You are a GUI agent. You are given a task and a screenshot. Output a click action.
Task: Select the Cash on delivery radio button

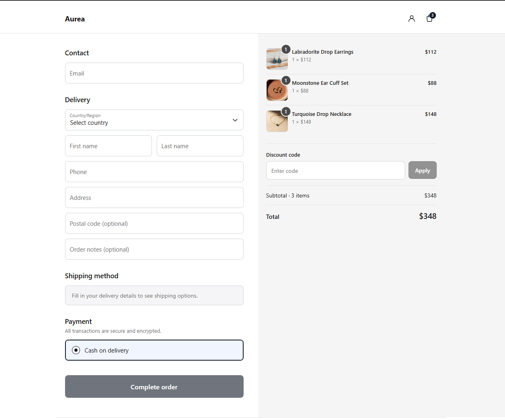pos(76,350)
